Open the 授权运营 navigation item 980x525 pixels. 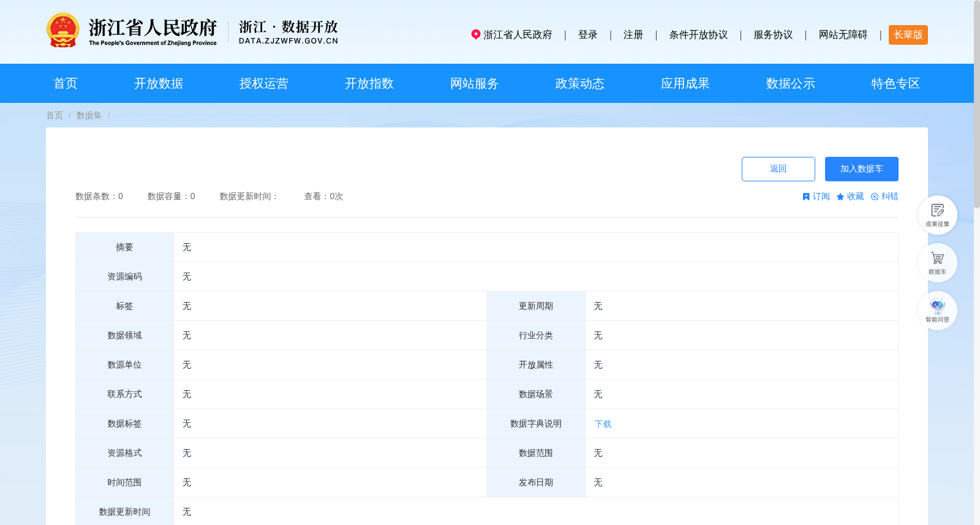pyautogui.click(x=264, y=83)
